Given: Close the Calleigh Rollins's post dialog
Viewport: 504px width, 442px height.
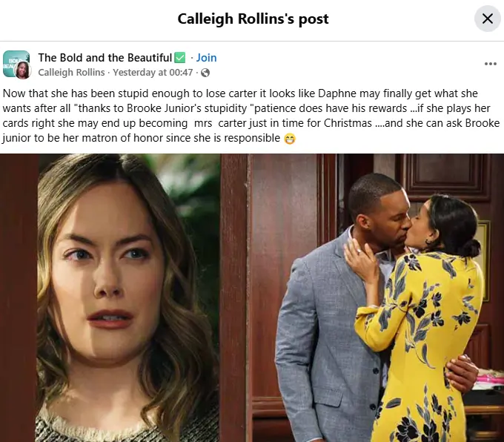Looking at the screenshot, I should pos(487,19).
